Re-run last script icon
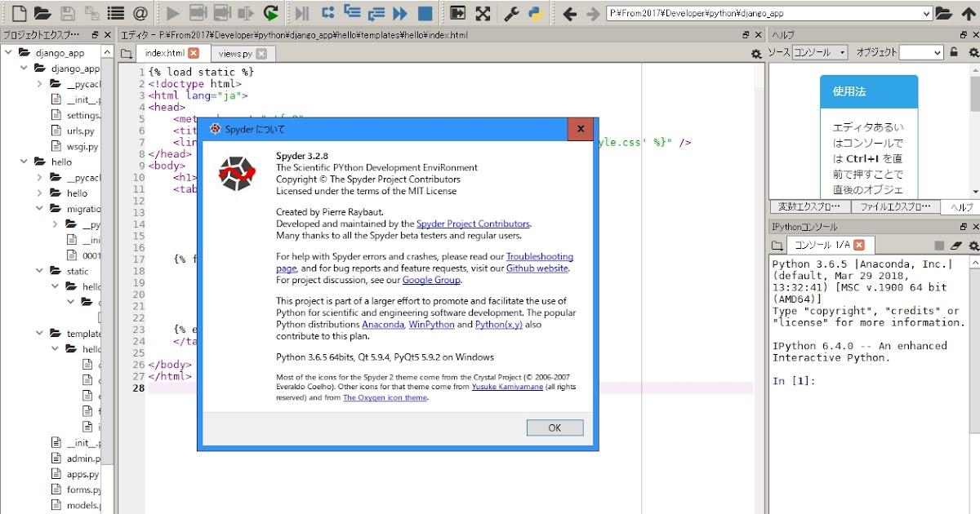 coord(270,13)
